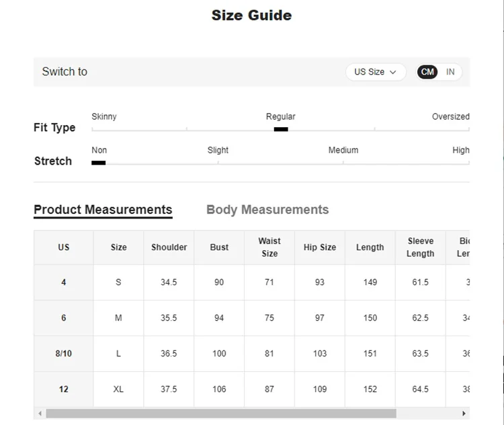Select US size 12 row header

point(64,389)
